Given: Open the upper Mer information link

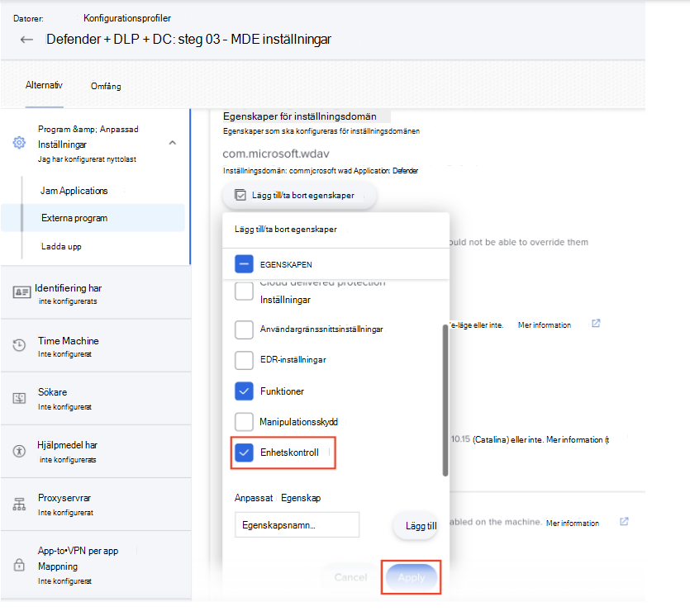Looking at the screenshot, I should click(545, 325).
